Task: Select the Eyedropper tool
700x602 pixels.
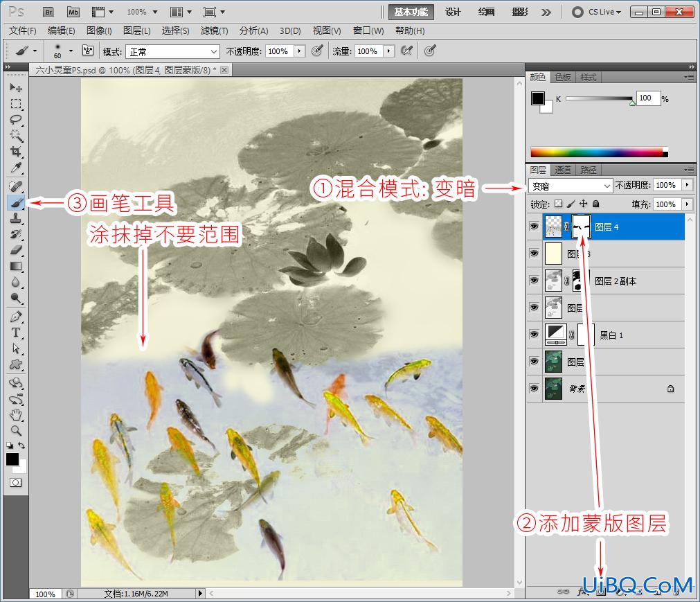Action: [16, 168]
